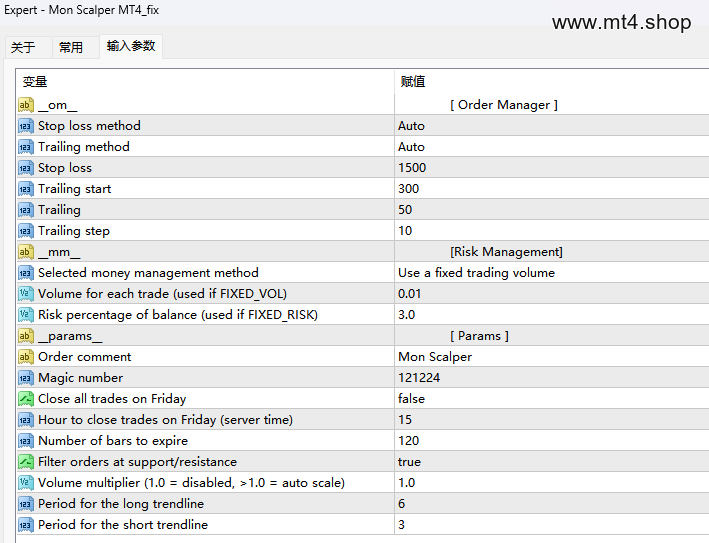Open the 'Use a fixed trading volume' value
This screenshot has height=543, width=709.
click(552, 273)
